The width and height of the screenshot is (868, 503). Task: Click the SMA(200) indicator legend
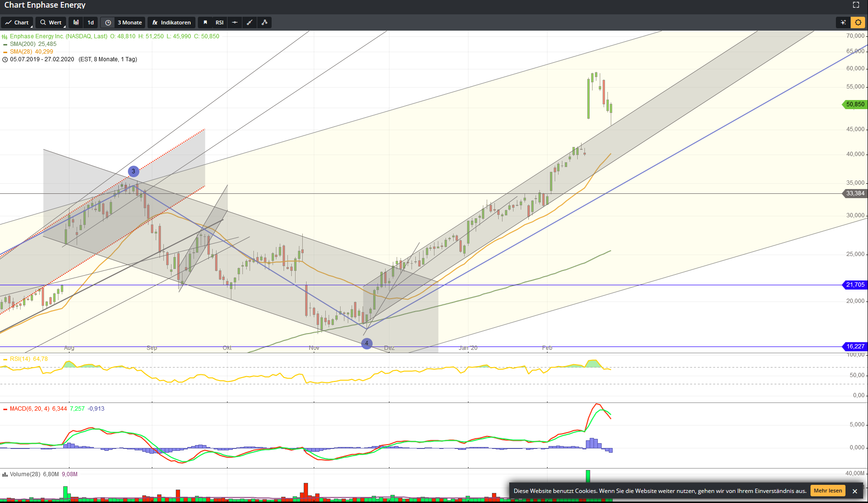click(33, 44)
